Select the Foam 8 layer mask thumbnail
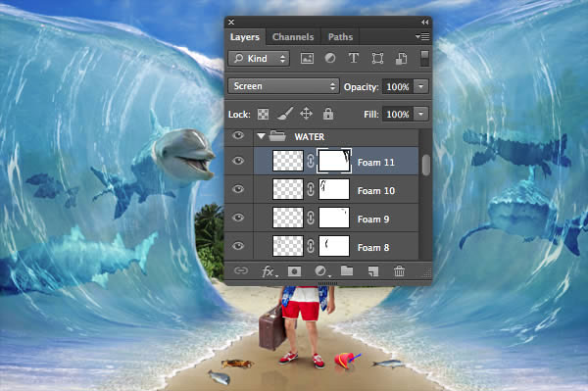588x391 pixels. click(334, 246)
